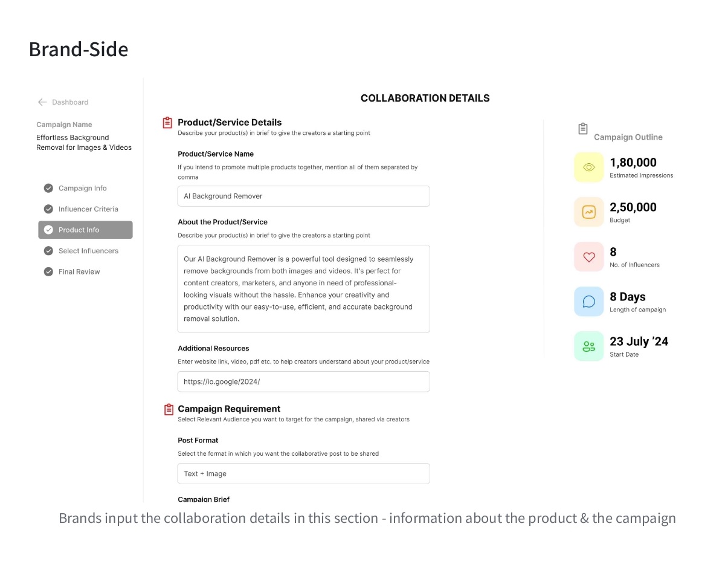728x564 pixels.
Task: Go back to Dashboard link
Action: pos(70,102)
